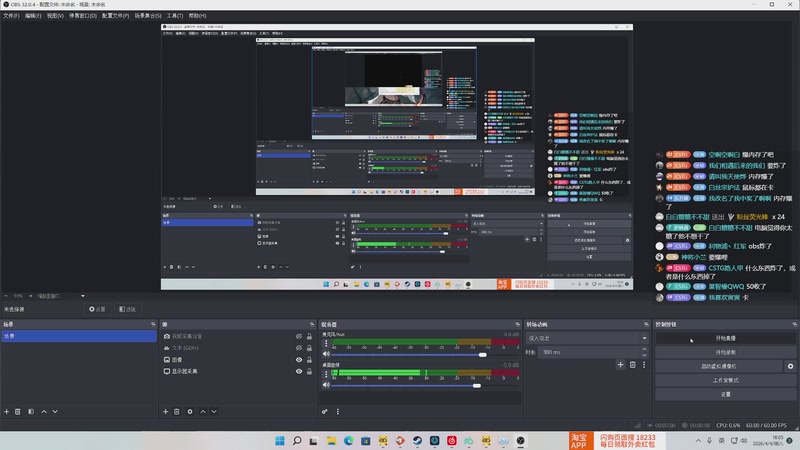Open the 文件(F) menu

point(11,16)
